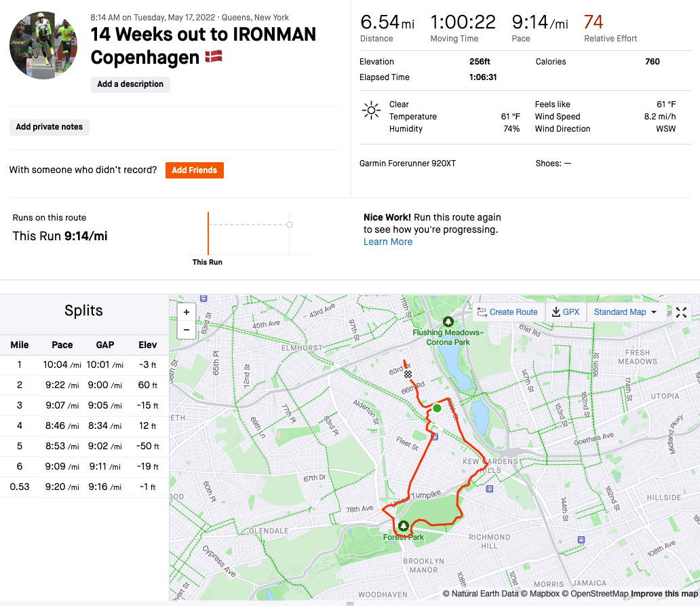This screenshot has height=606, width=700.
Task: Click the green start marker on the route
Action: point(437,408)
